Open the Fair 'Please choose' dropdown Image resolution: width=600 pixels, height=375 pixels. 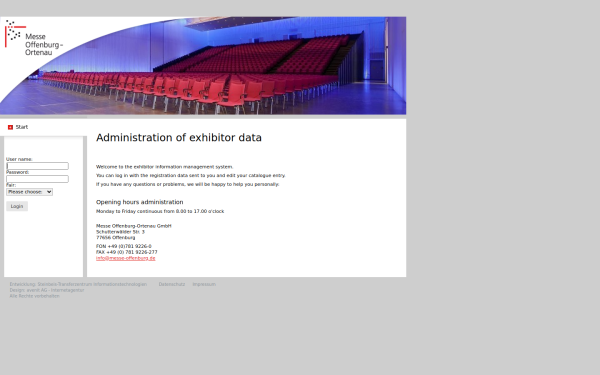29,192
